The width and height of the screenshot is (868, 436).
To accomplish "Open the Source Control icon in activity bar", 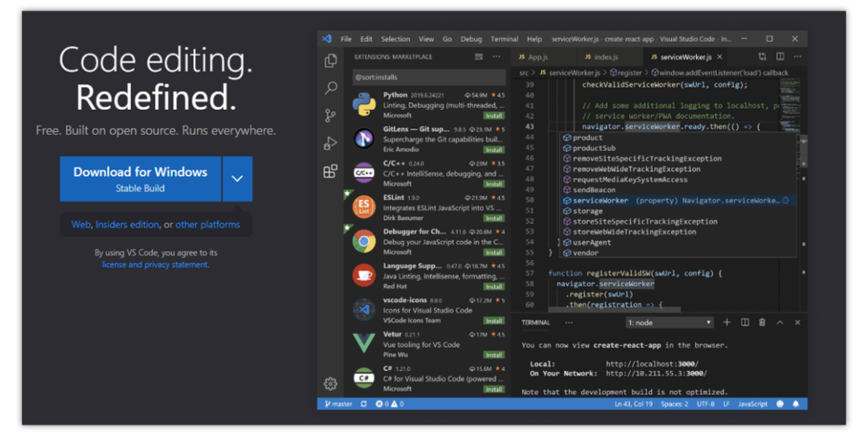I will (330, 116).
